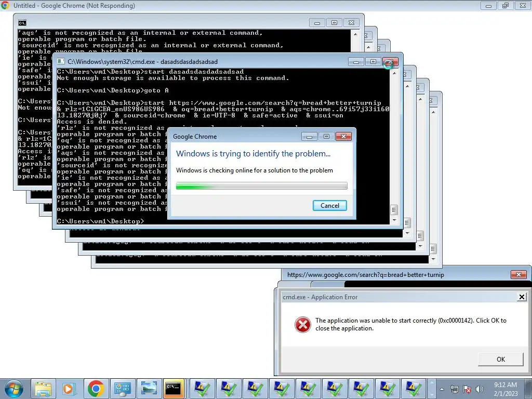Maximize the Google Chrome problem dialog
This screenshot has height=399, width=532.
coord(326,137)
